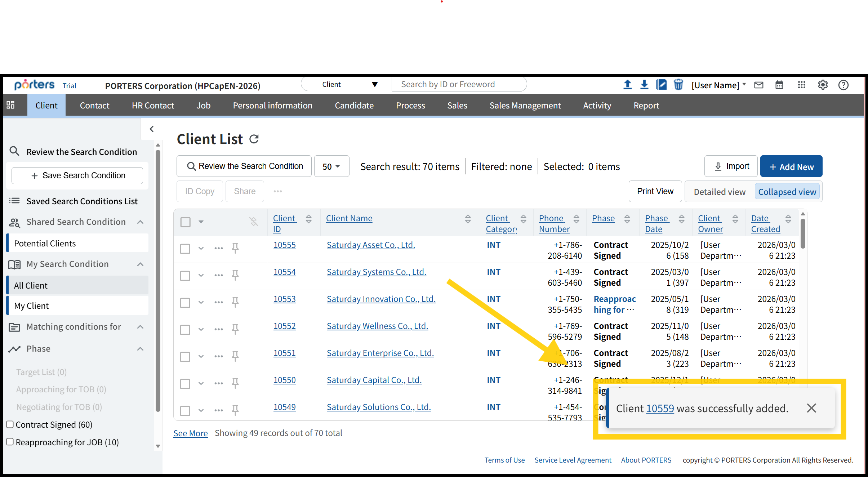The height and width of the screenshot is (477, 868).
Task: Open the trash bin icon in header
Action: [x=678, y=85]
